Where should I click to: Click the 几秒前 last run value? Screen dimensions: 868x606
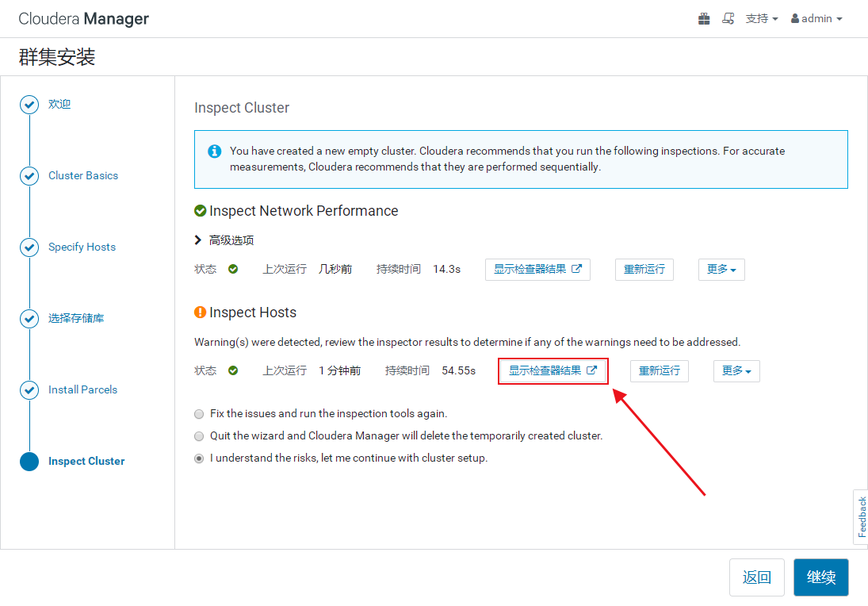(335, 269)
